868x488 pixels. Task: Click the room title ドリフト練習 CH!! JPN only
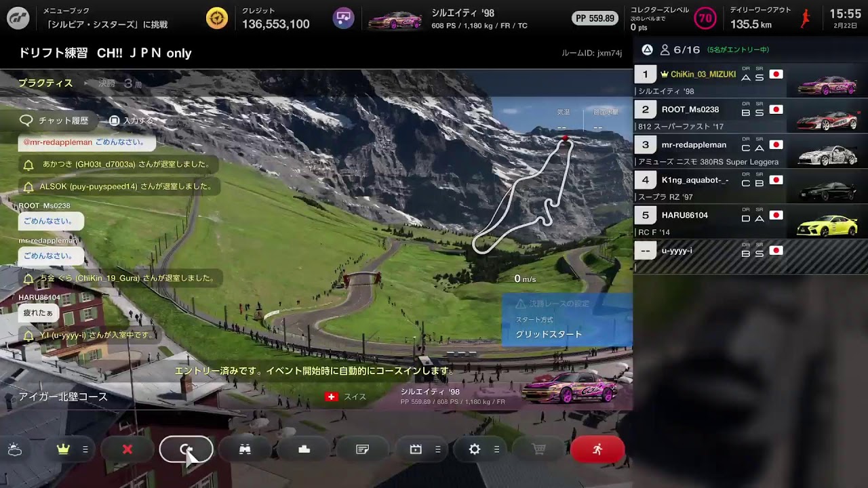point(105,53)
